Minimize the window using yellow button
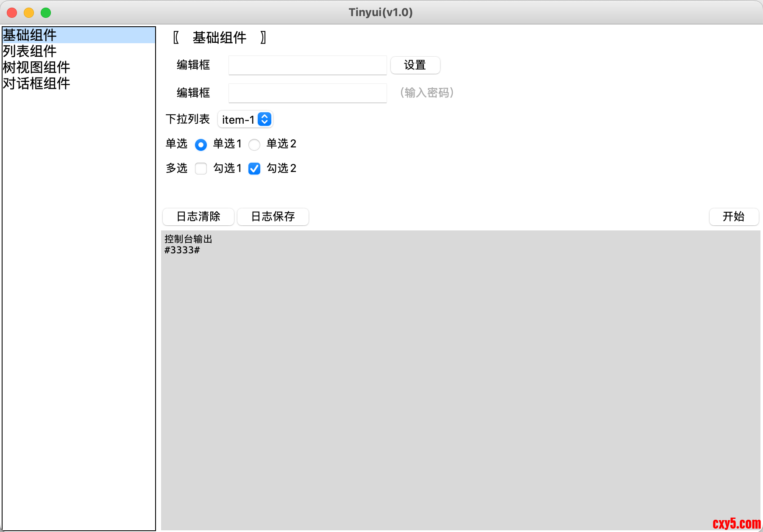This screenshot has width=763, height=532. click(29, 13)
